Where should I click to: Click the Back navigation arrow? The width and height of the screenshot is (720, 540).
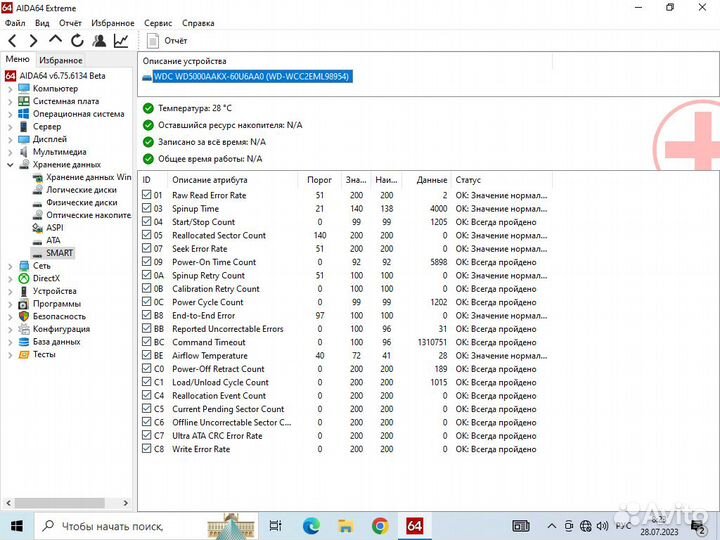click(x=12, y=41)
